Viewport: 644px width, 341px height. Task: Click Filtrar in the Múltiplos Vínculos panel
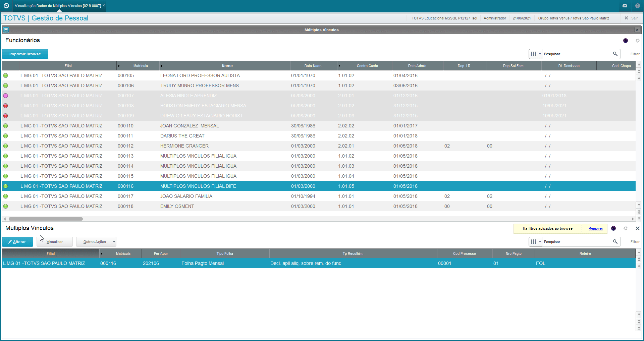click(x=635, y=242)
